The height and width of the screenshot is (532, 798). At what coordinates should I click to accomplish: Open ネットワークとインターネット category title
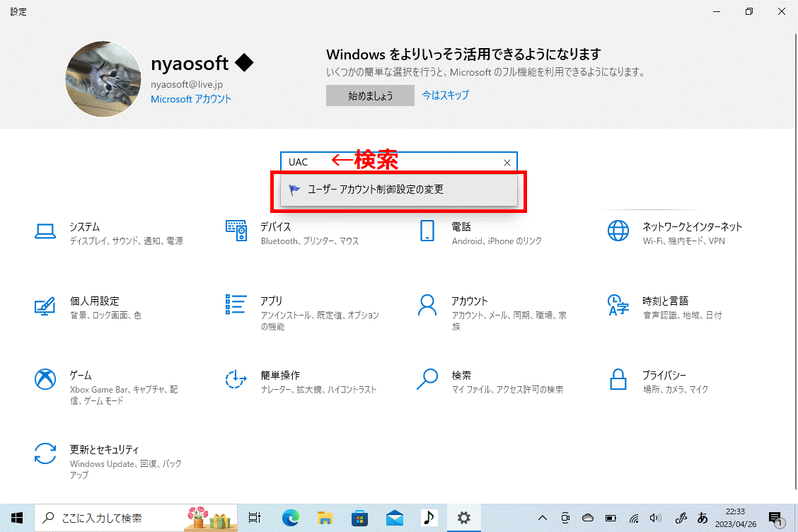click(x=692, y=227)
